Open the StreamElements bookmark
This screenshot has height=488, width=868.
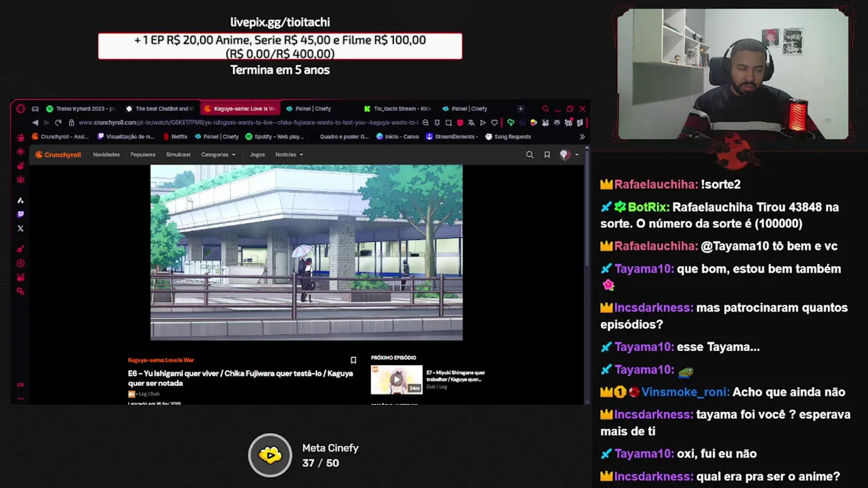(452, 137)
